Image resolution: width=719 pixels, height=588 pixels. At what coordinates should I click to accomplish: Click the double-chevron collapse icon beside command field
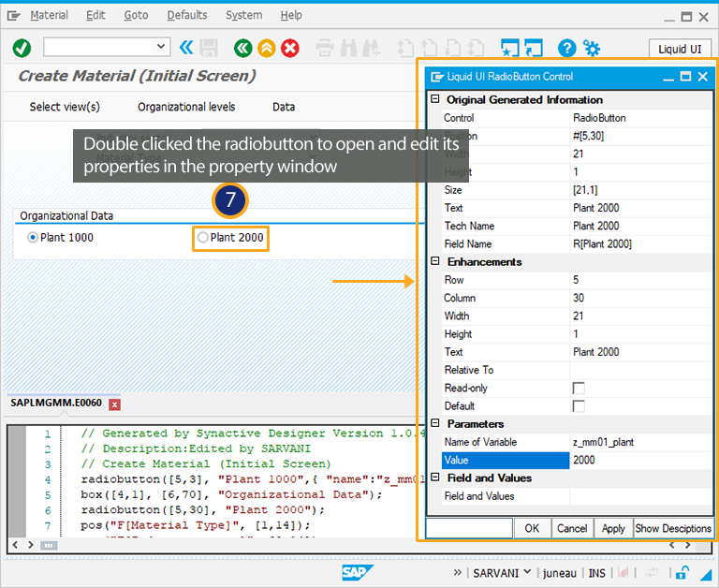[186, 47]
